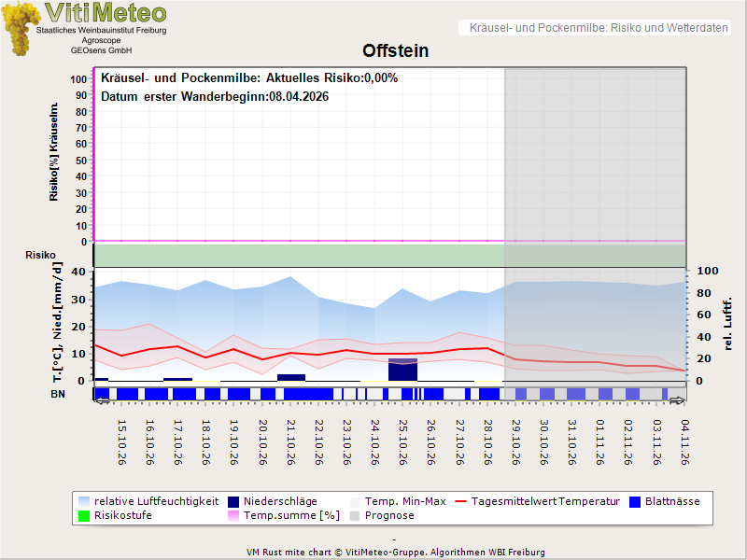The height and width of the screenshot is (560, 747).
Task: Click the VitiMeteo grape logo
Action: point(20,29)
